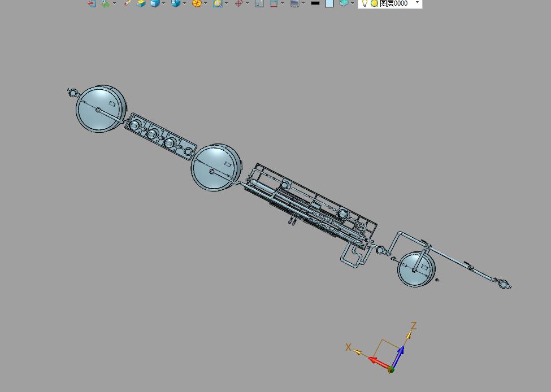Click the yellow circle layer status icon
Screen dimensions: 551x392
[x=375, y=3]
